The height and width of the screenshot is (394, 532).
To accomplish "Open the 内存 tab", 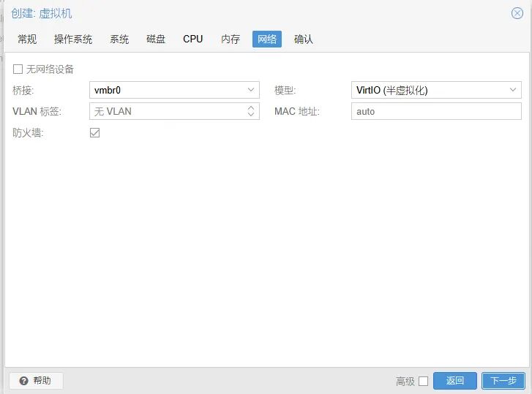I will [231, 39].
